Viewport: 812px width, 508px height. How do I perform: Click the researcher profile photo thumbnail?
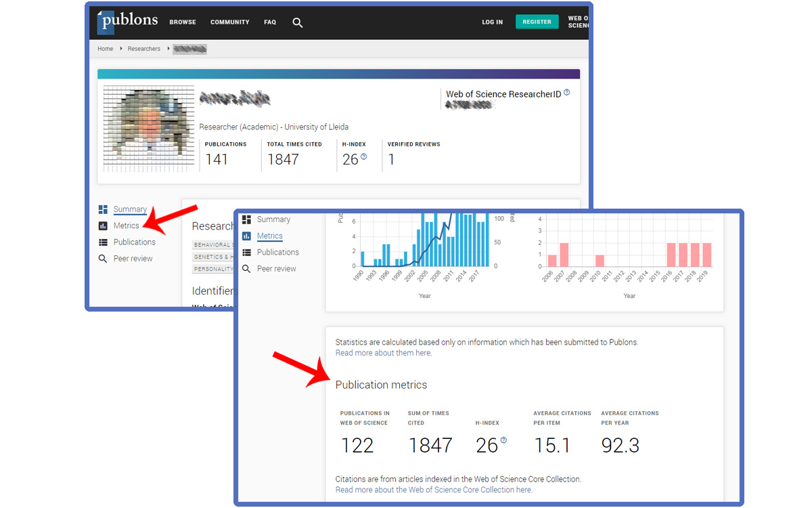point(149,129)
